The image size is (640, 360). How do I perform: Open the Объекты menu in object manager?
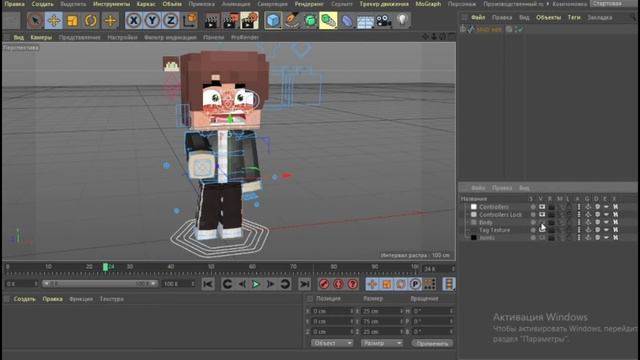(x=548, y=18)
